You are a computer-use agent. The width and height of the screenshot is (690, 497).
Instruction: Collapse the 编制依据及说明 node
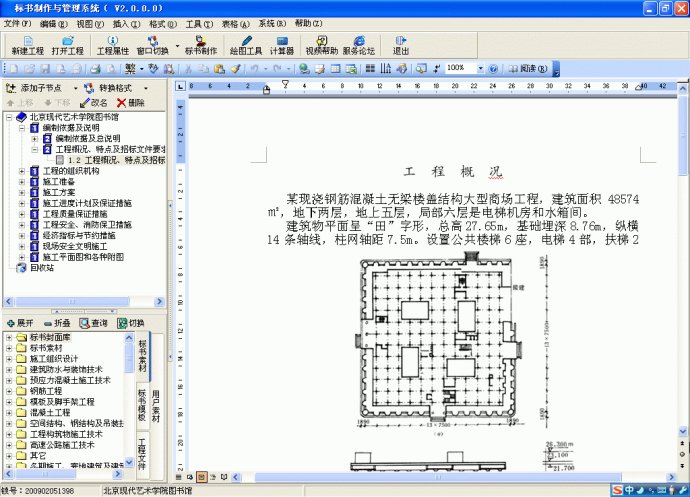click(x=22, y=128)
